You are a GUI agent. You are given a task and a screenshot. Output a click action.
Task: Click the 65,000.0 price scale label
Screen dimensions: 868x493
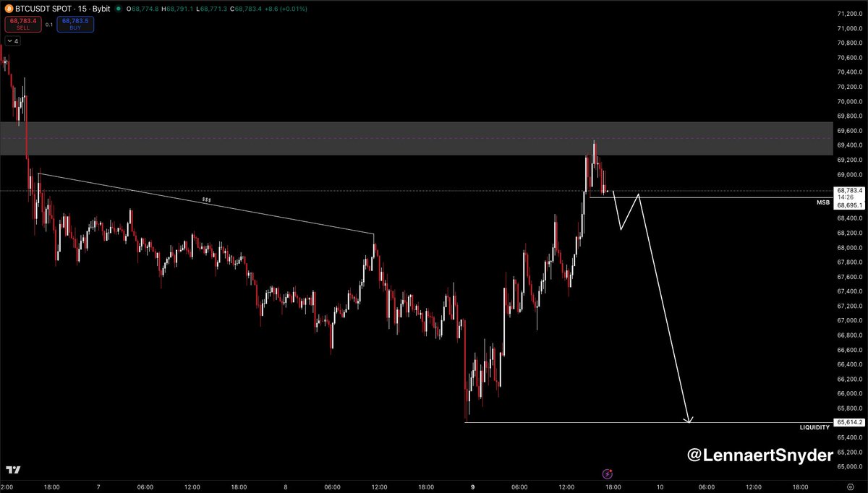(849, 466)
